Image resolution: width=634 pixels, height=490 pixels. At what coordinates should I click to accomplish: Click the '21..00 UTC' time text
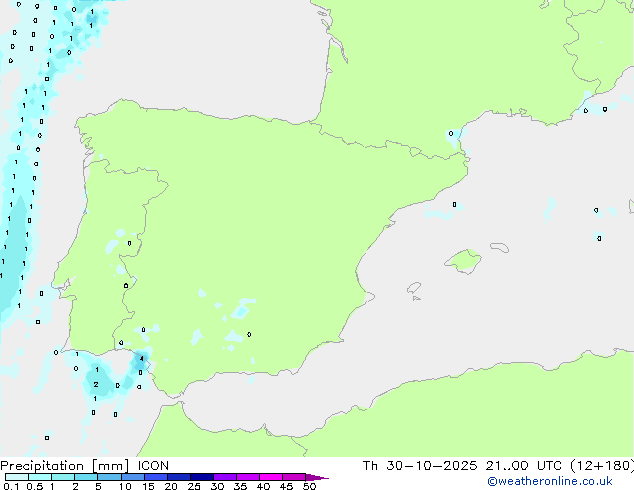[x=524, y=466]
